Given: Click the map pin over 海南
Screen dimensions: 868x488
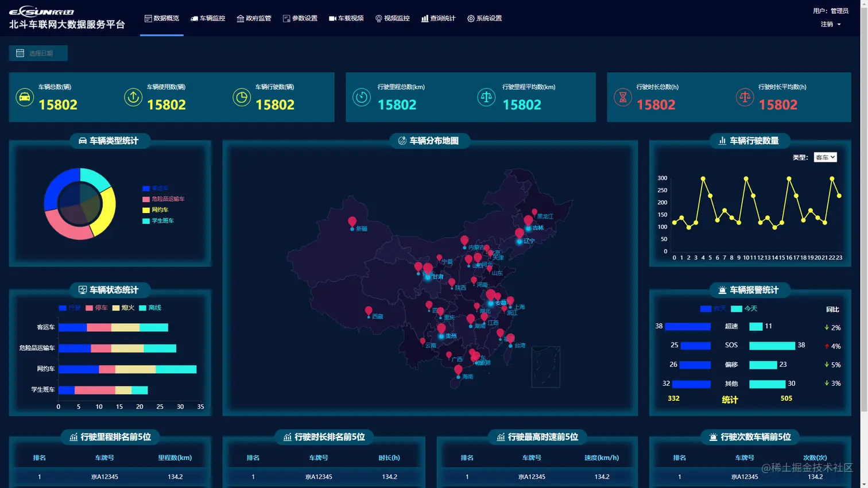Looking at the screenshot, I should [x=458, y=370].
